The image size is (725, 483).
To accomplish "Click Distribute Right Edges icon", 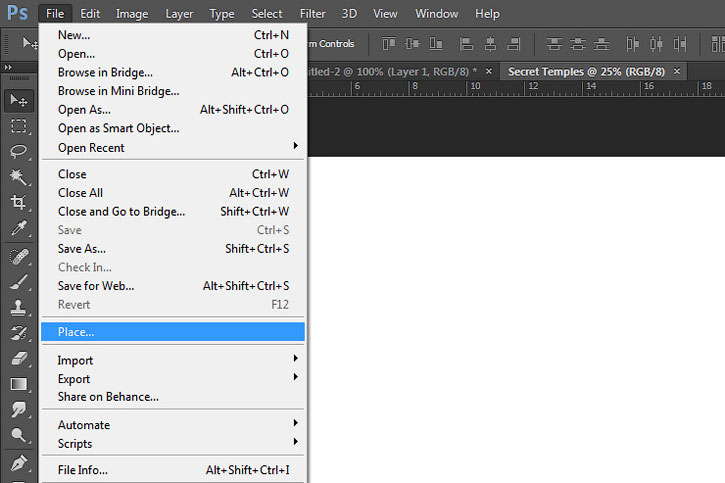I will click(x=680, y=44).
